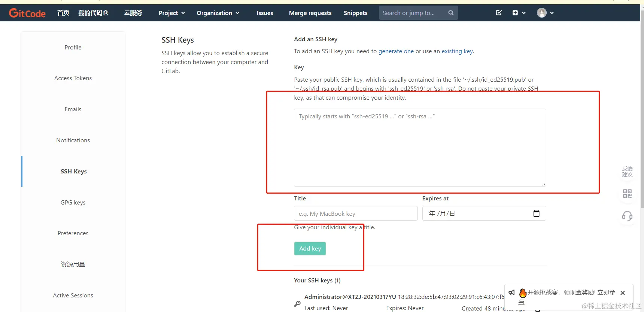Click the Title input field
This screenshot has width=644, height=312.
click(x=356, y=213)
